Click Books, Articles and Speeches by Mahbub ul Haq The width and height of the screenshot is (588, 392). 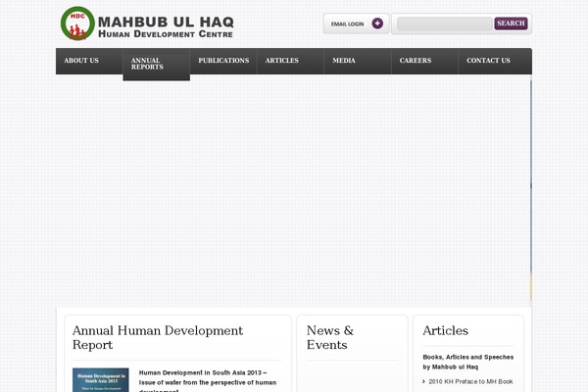pos(468,362)
